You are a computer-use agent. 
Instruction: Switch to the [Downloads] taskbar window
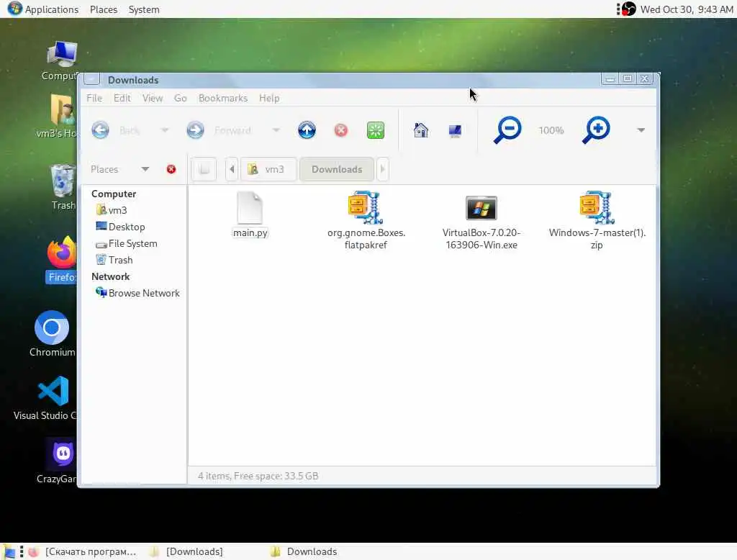click(x=188, y=551)
